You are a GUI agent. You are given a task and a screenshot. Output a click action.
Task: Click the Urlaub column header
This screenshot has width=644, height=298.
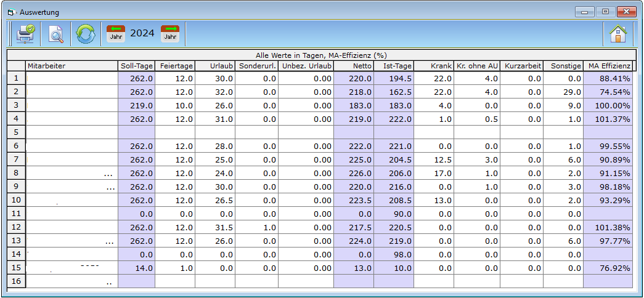tap(215, 66)
